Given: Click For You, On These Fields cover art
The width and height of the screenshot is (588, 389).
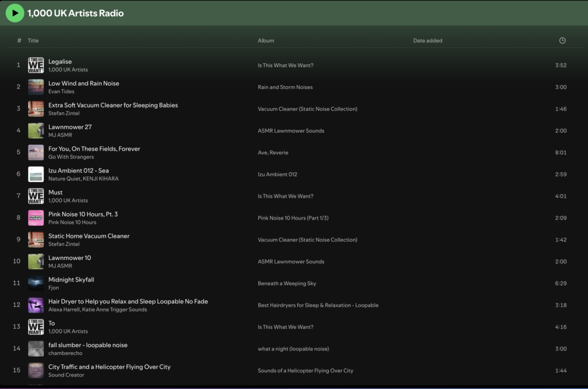Looking at the screenshot, I should tap(36, 152).
